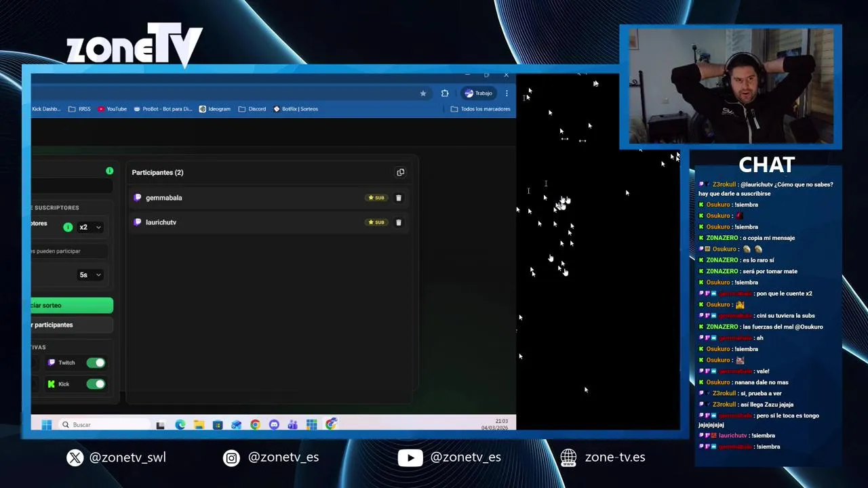Expand the x2 subscriber multiplier dropdown
Viewport: 868px width, 488px height.
click(90, 227)
